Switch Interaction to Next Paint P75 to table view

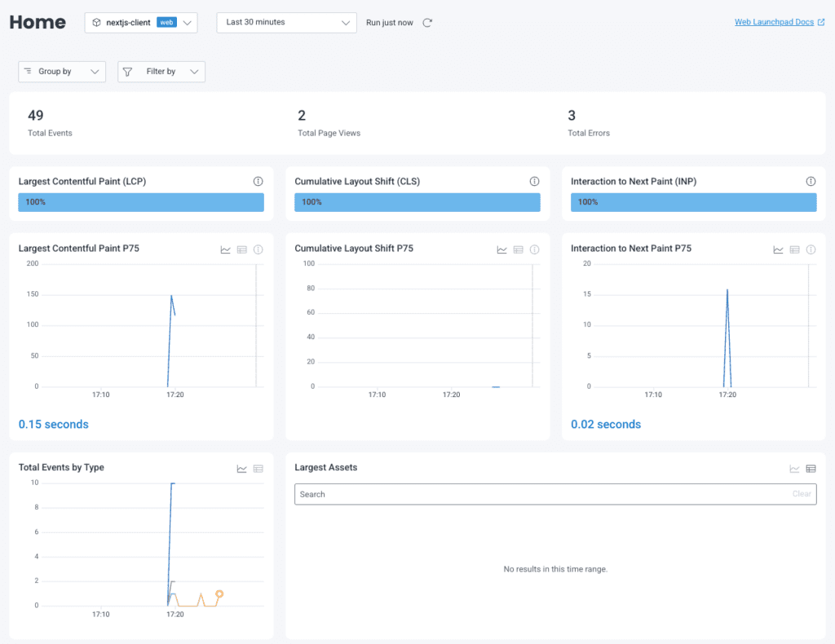click(795, 249)
